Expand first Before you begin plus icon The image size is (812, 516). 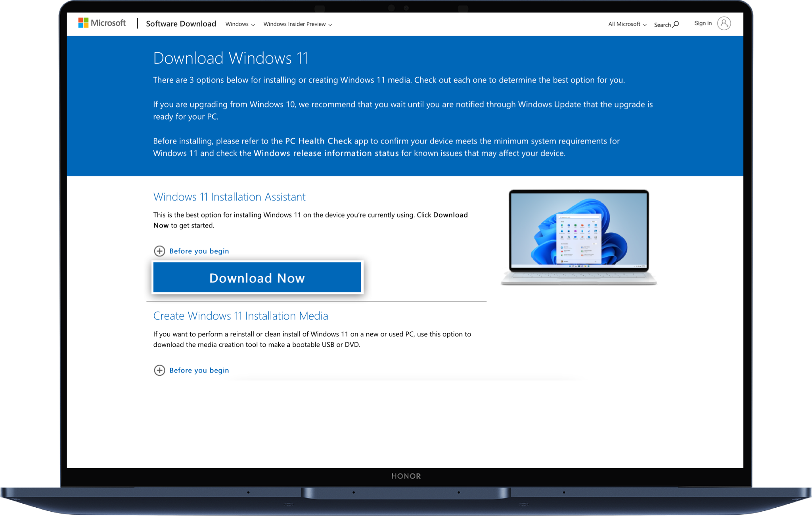click(x=159, y=251)
